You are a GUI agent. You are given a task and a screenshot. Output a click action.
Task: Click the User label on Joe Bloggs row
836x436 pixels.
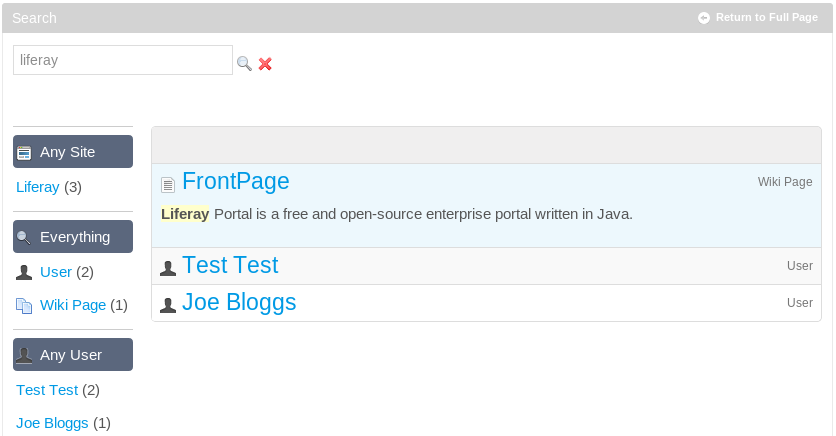point(800,303)
